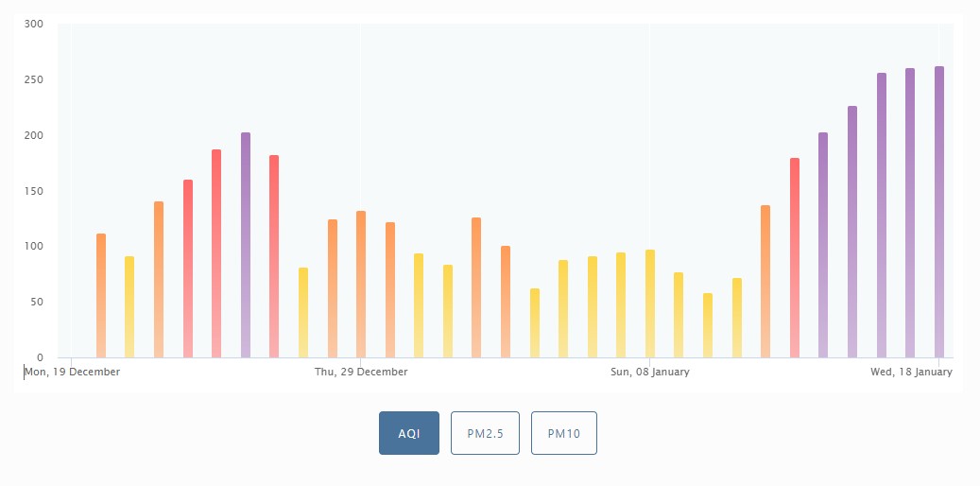Click the 150 label on the y-axis
Viewport: 980px width, 486px height.
34,191
